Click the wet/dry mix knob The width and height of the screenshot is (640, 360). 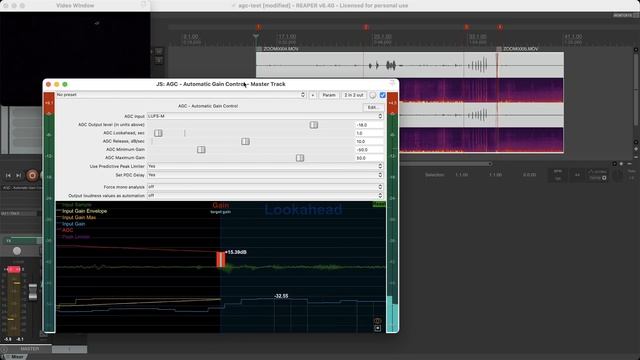click(x=373, y=95)
